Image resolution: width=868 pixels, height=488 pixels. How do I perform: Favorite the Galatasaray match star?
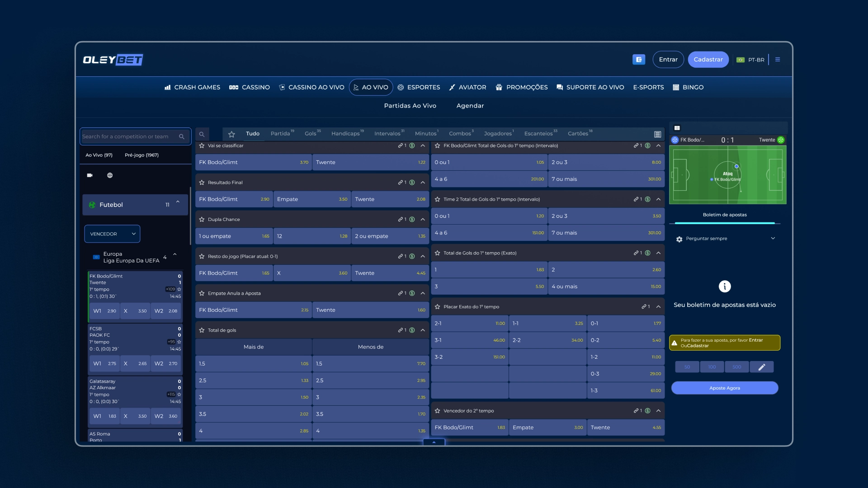tap(179, 394)
